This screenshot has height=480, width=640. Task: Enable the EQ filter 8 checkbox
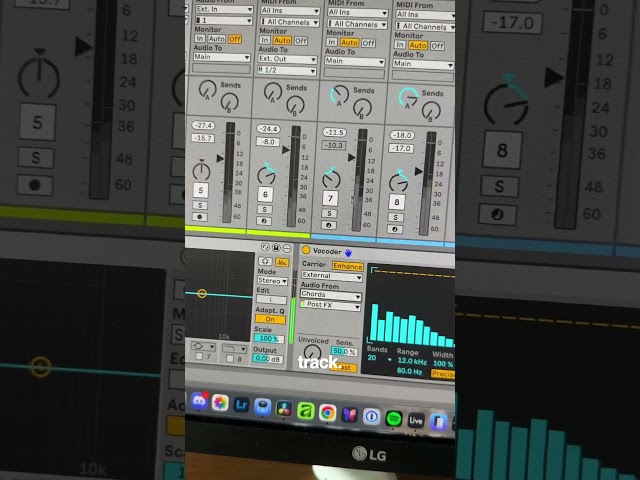[230, 358]
